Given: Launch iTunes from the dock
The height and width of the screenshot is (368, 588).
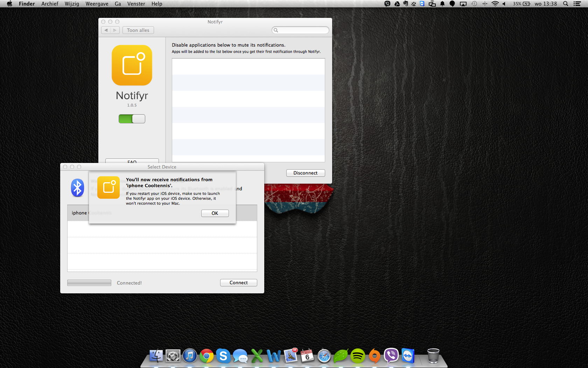Looking at the screenshot, I should coord(190,356).
